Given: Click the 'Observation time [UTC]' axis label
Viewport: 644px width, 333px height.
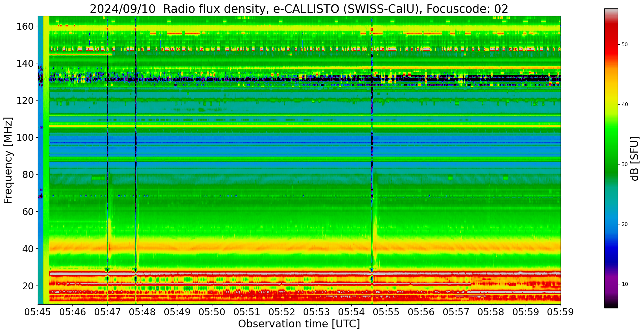Looking at the screenshot, I should 299,324.
